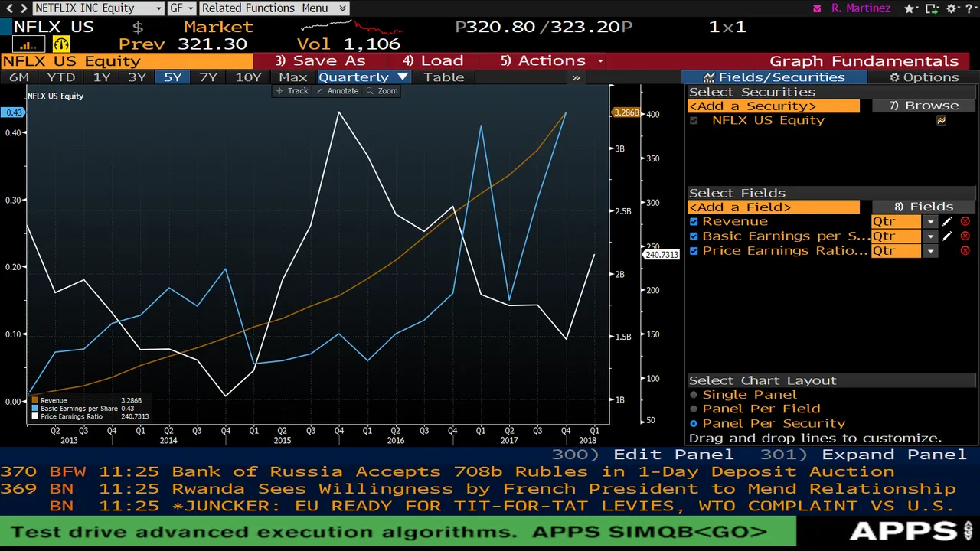Toggle the NFLX US Equity checkbox
Image resolution: width=980 pixels, height=551 pixels.
click(x=694, y=121)
